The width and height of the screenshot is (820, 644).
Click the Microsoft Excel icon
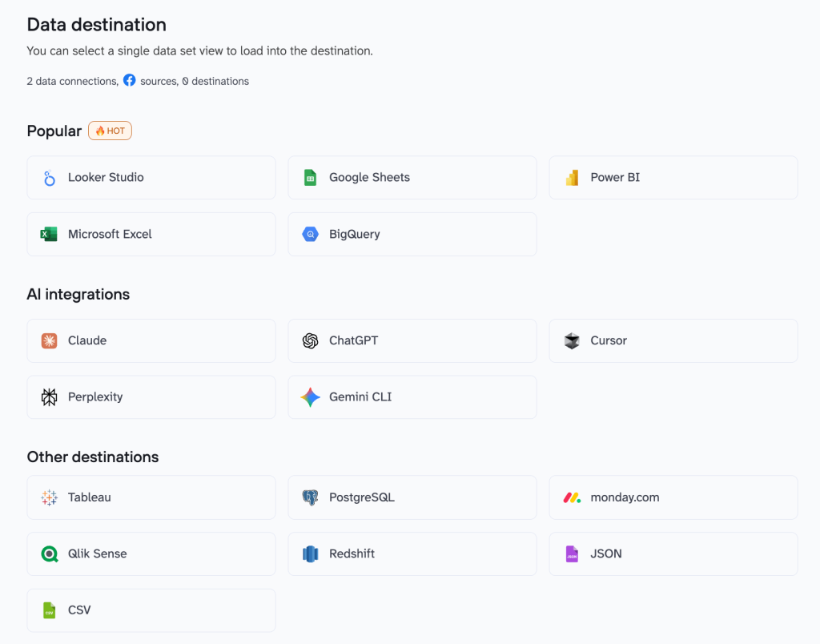[x=48, y=234]
